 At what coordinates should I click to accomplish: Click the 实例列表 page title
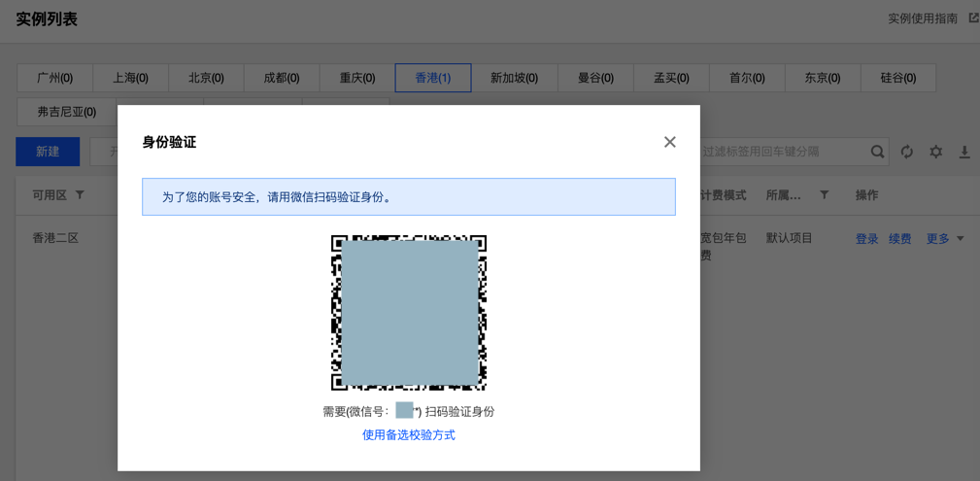47,18
